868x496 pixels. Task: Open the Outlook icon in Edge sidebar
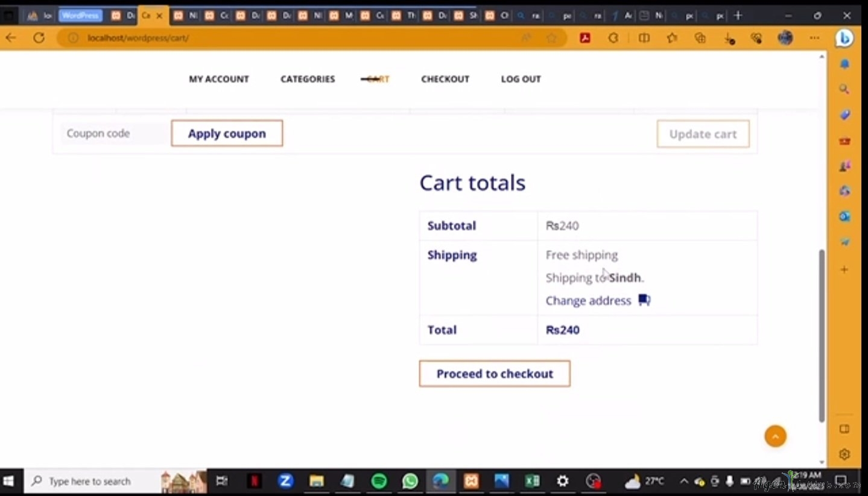(844, 216)
